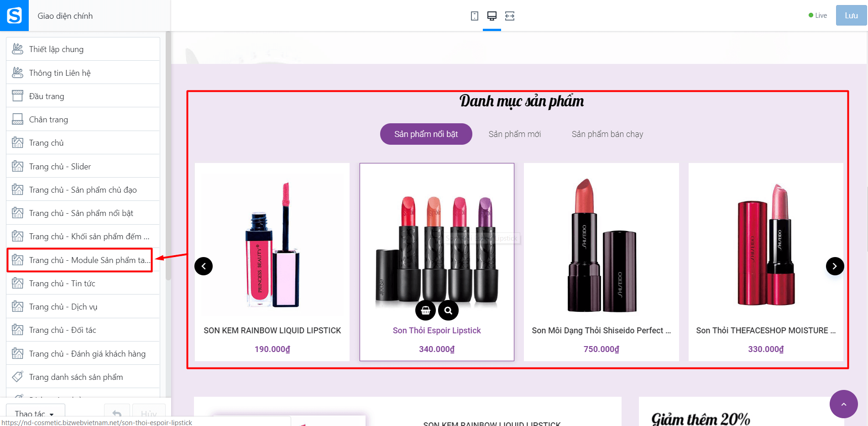
Task: Click the Espoir Lipstick product image
Action: coord(437,244)
